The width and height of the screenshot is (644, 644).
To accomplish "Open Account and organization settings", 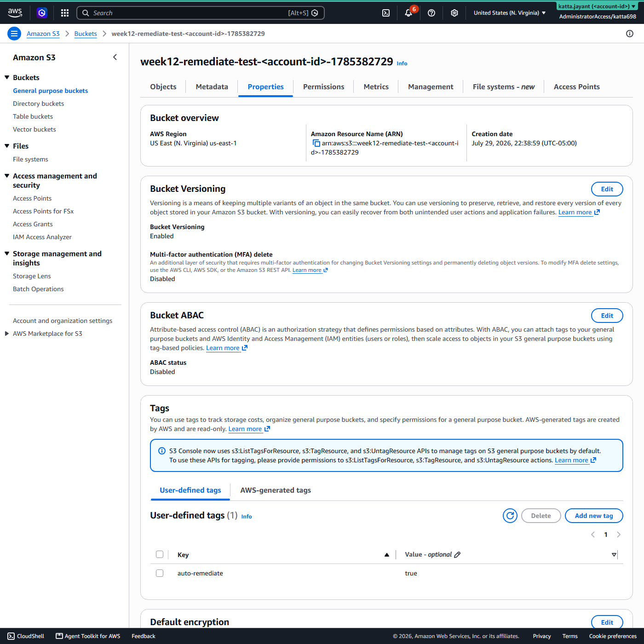I will (63, 321).
